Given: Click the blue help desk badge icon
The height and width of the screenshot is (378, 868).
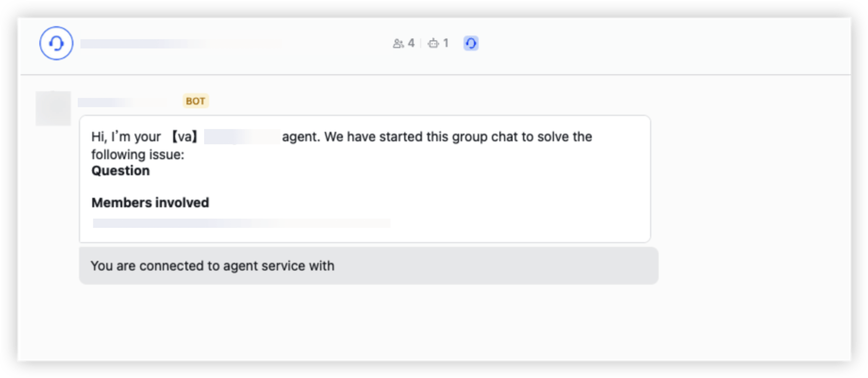Looking at the screenshot, I should (x=471, y=43).
